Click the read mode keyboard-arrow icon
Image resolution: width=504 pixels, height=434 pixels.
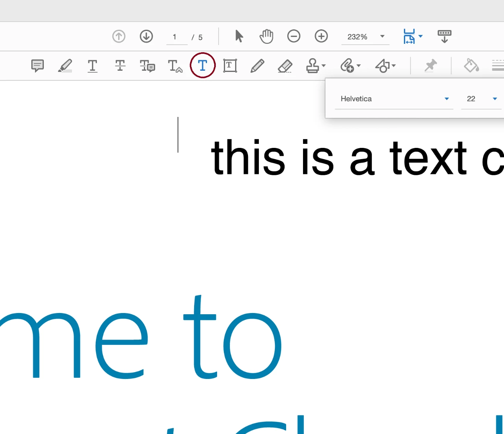click(445, 36)
